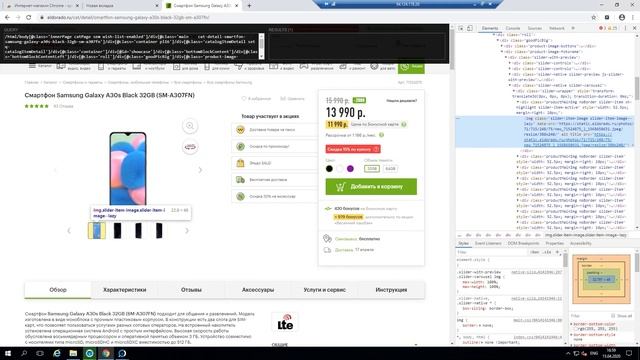This screenshot has width=640, height=360.
Task: Expand the border-bottom-color computed property
Action: pyautogui.click(x=572, y=324)
